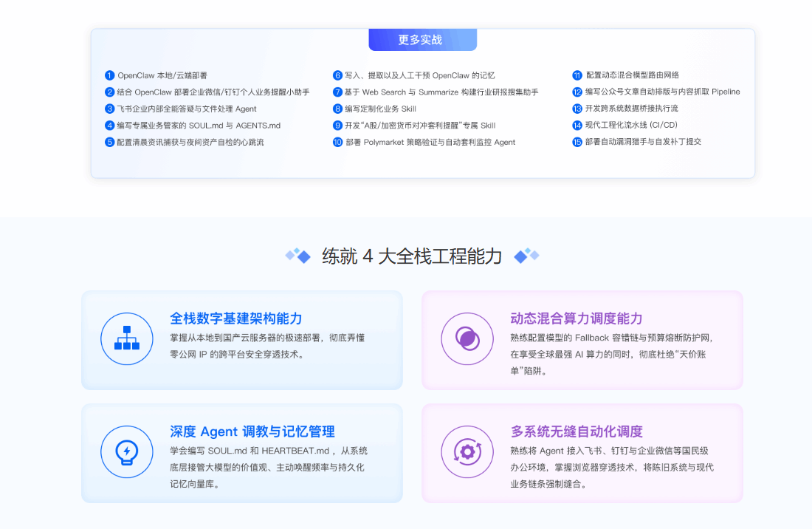The image size is (812, 529).
Task: Click the purple gear automation icon
Action: (x=467, y=452)
